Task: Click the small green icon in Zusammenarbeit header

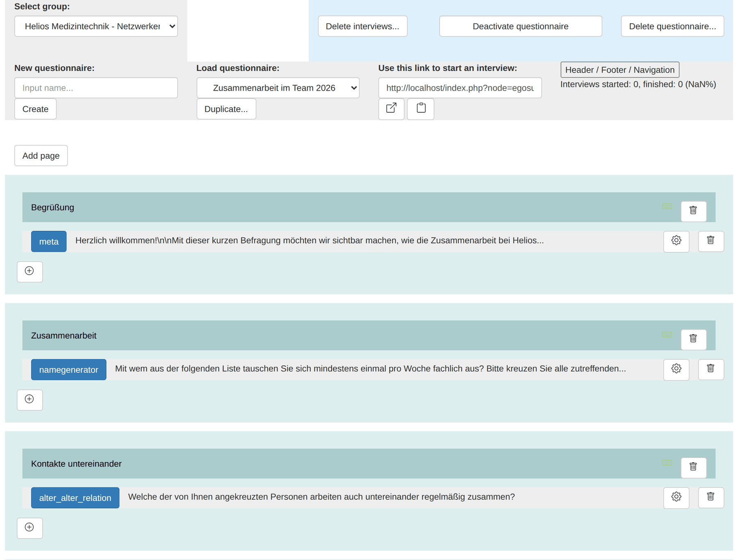Action: click(667, 335)
